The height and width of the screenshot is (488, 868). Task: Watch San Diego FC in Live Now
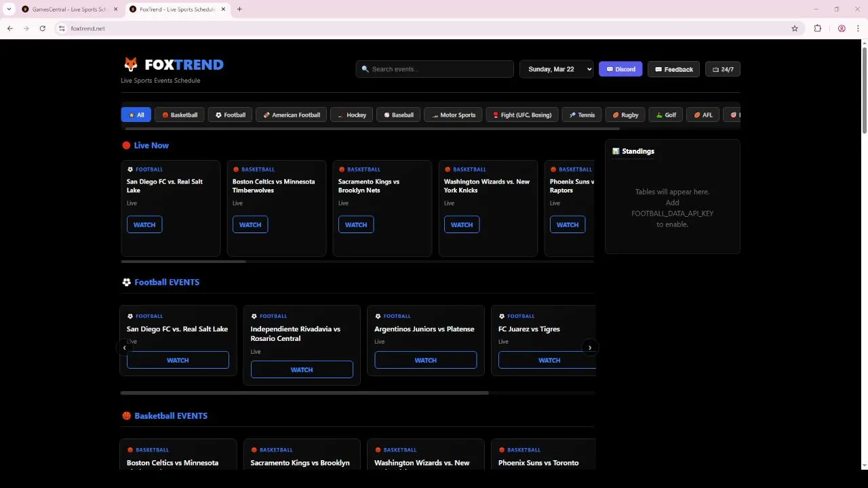coord(144,225)
